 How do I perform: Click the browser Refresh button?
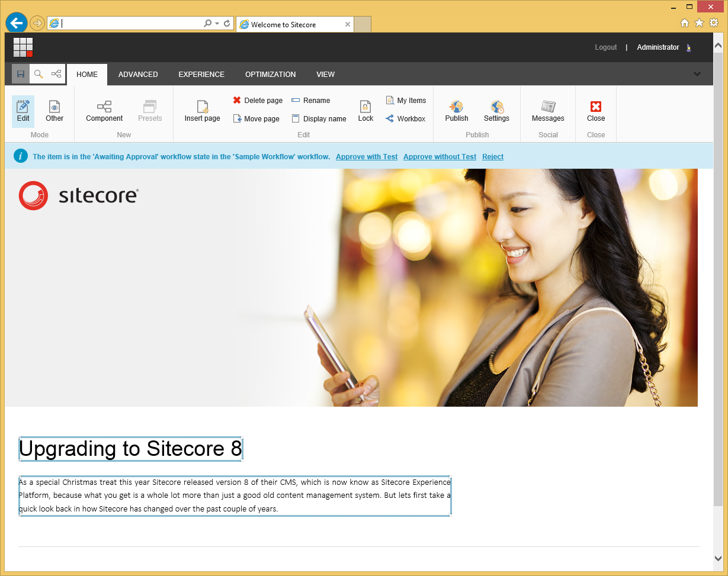(x=227, y=23)
